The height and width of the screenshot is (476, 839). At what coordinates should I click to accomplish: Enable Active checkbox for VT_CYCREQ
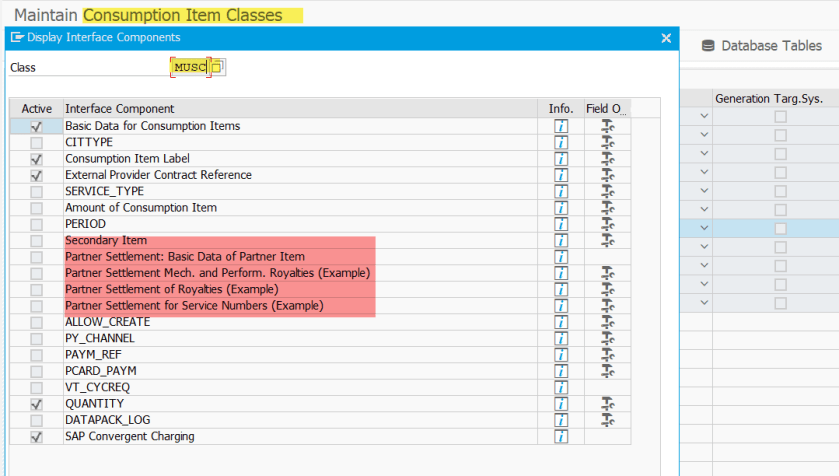coord(36,388)
